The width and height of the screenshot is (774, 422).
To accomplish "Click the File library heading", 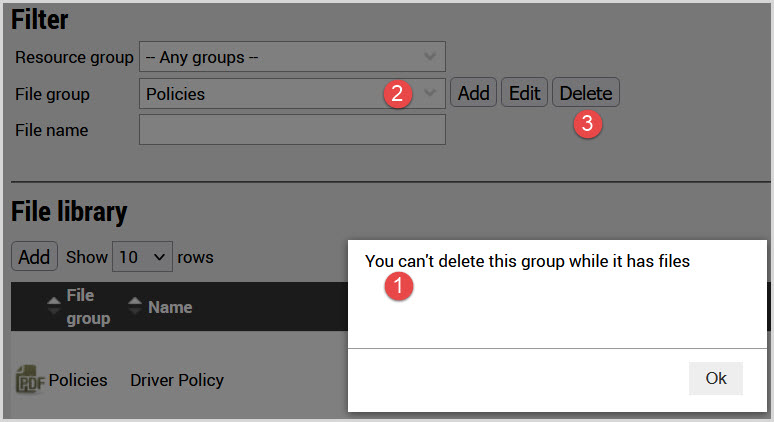I will [x=69, y=212].
